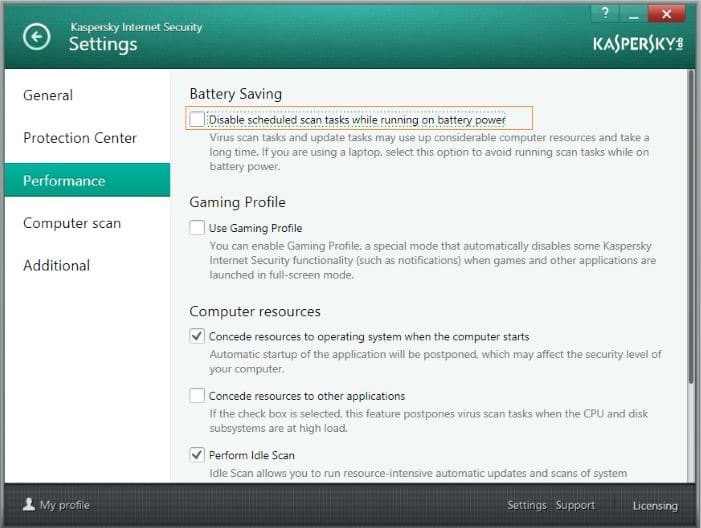
Task: Click the Idle Scan description text
Action: [x=418, y=473]
